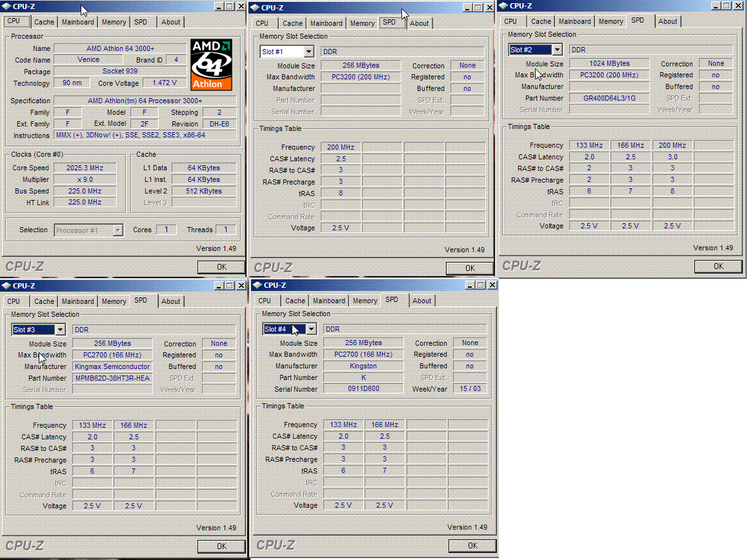Click OK in the Slot #4 SPD window
Screen dimensions: 748x560
(x=472, y=546)
